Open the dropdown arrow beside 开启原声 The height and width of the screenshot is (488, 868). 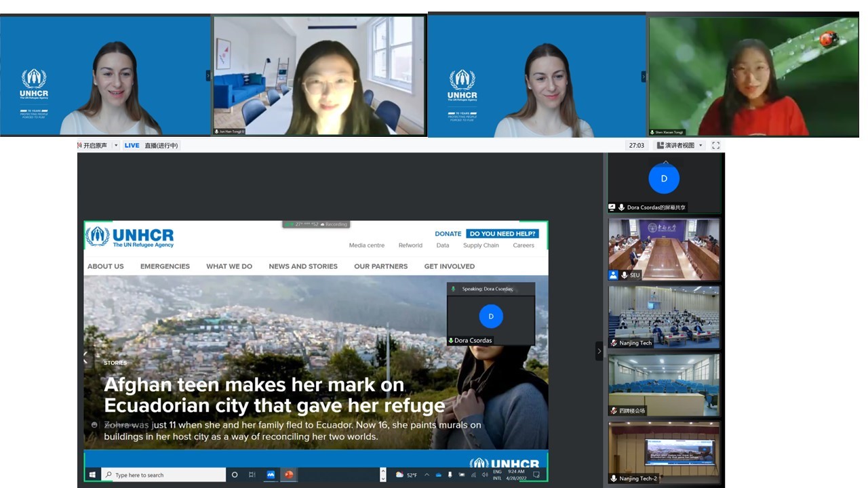116,145
